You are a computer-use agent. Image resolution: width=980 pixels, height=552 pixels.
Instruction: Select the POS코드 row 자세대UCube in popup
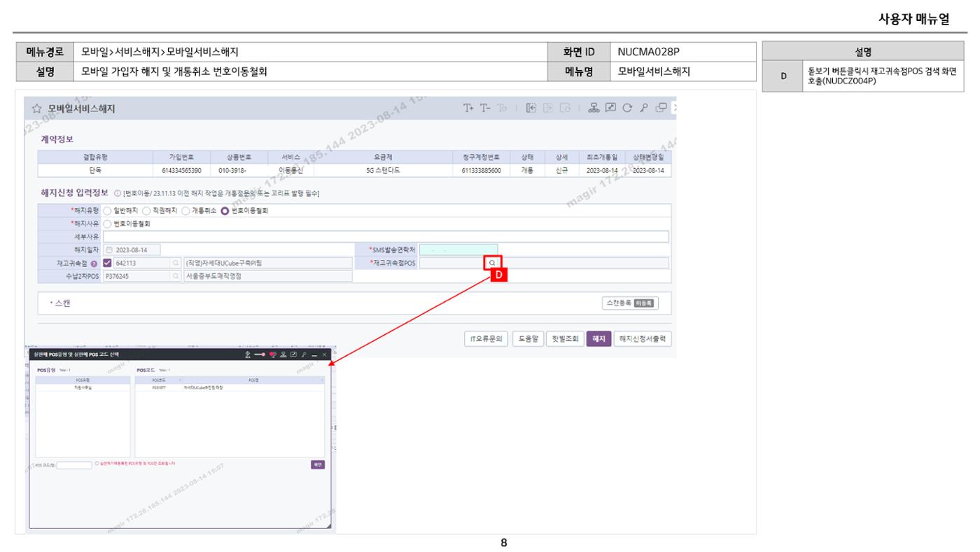(x=230, y=387)
